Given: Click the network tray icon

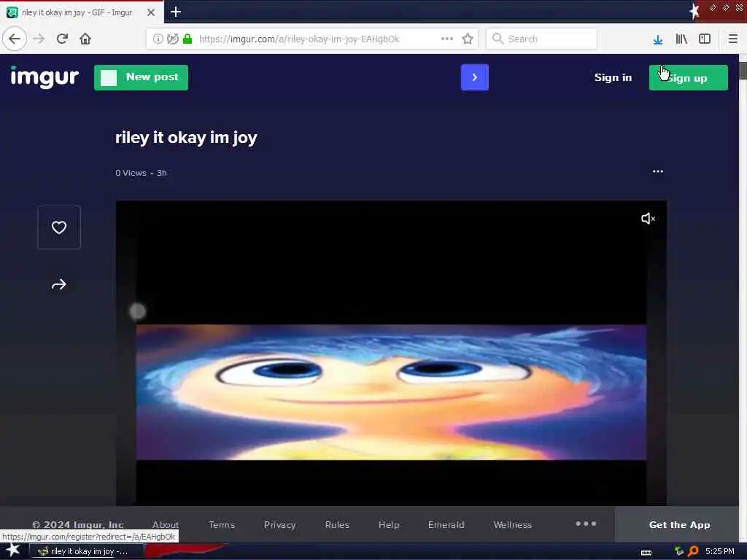Looking at the screenshot, I should pos(679,551).
